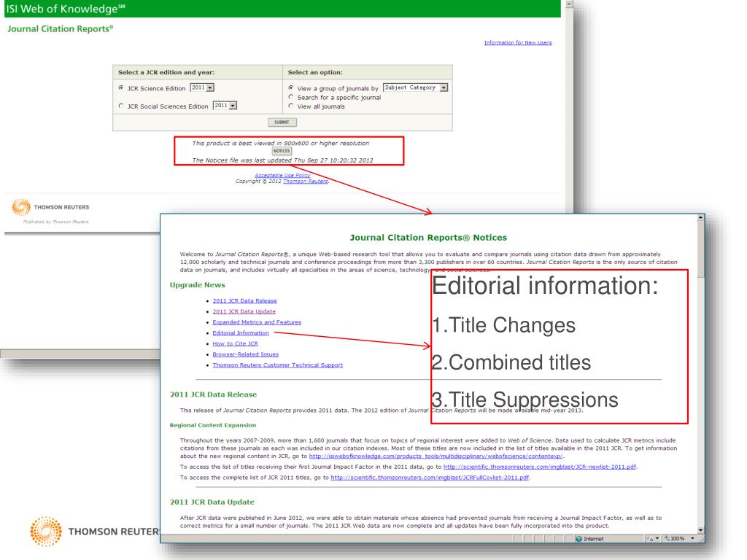Open the How to Cite JCR link

pyautogui.click(x=235, y=344)
